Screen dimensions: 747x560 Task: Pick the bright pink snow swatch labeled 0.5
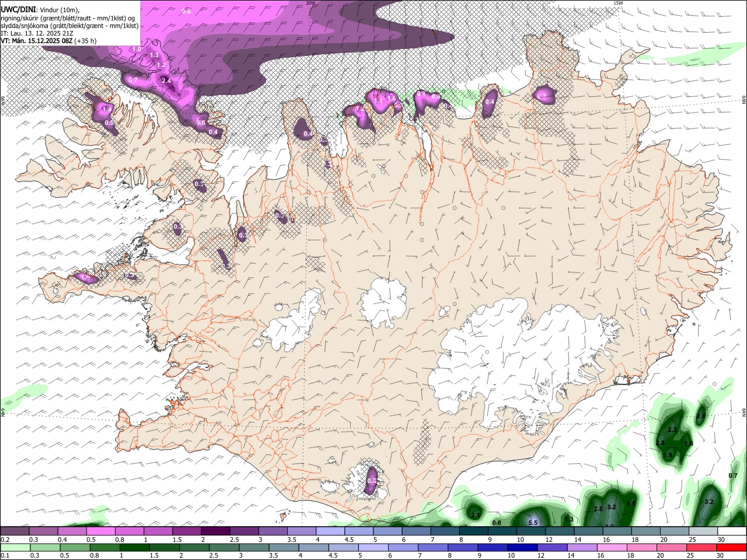point(100,531)
